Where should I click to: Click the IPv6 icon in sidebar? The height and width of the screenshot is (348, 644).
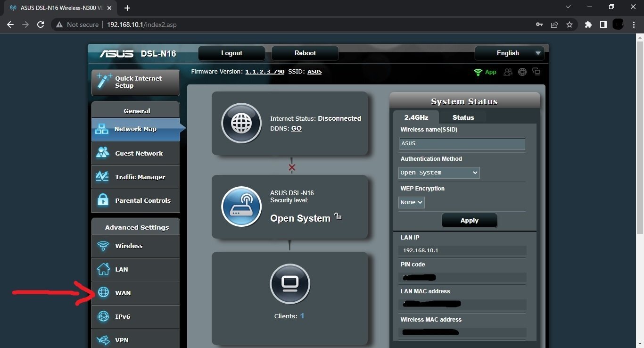(103, 316)
